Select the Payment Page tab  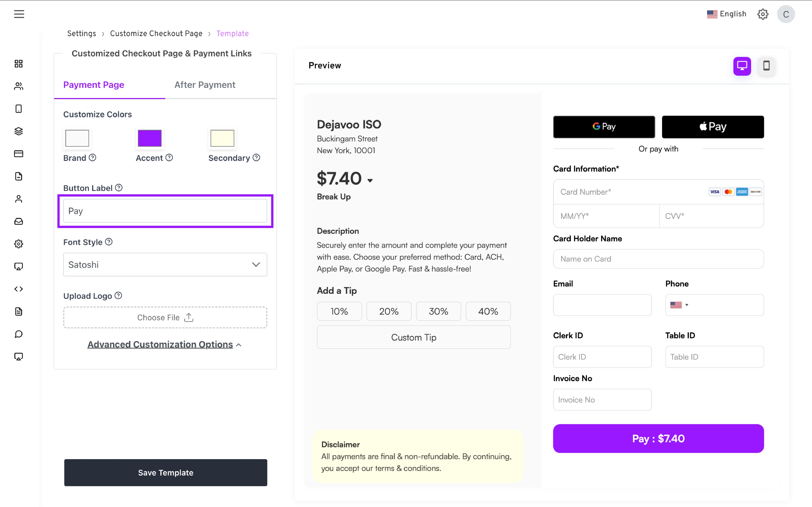click(x=94, y=85)
